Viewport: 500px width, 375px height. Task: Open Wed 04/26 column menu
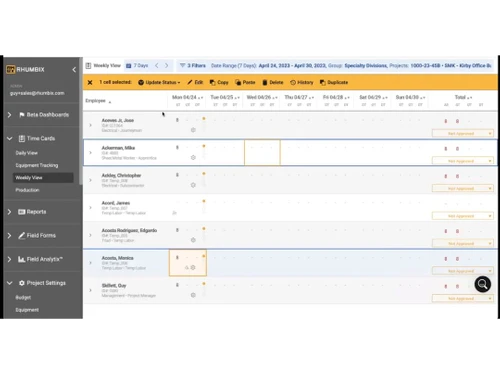pyautogui.click(x=275, y=98)
